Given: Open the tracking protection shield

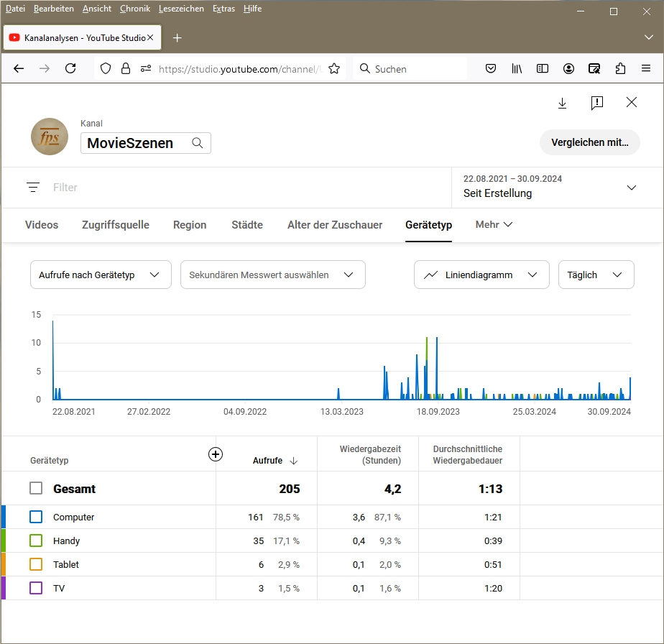Looking at the screenshot, I should (106, 68).
